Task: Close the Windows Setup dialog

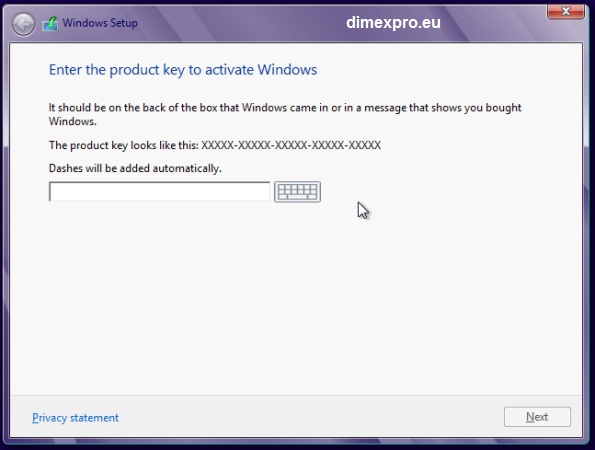Action: pyautogui.click(x=565, y=11)
